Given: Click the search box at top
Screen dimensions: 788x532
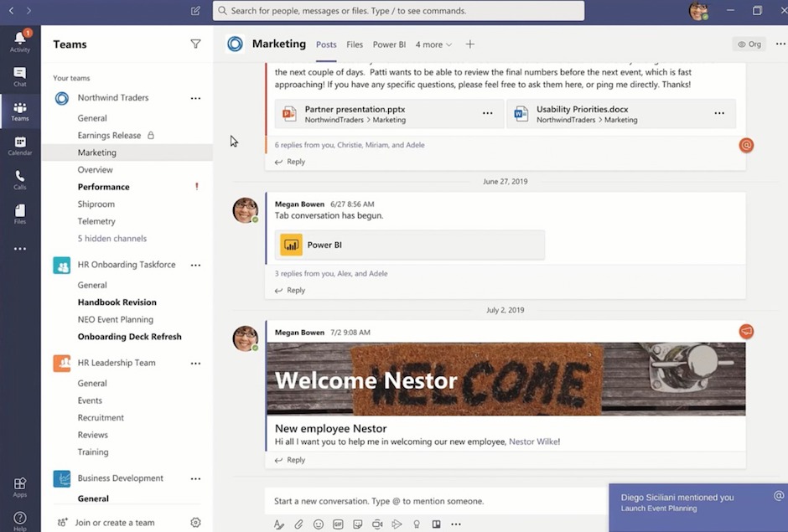Looking at the screenshot, I should pos(398,11).
